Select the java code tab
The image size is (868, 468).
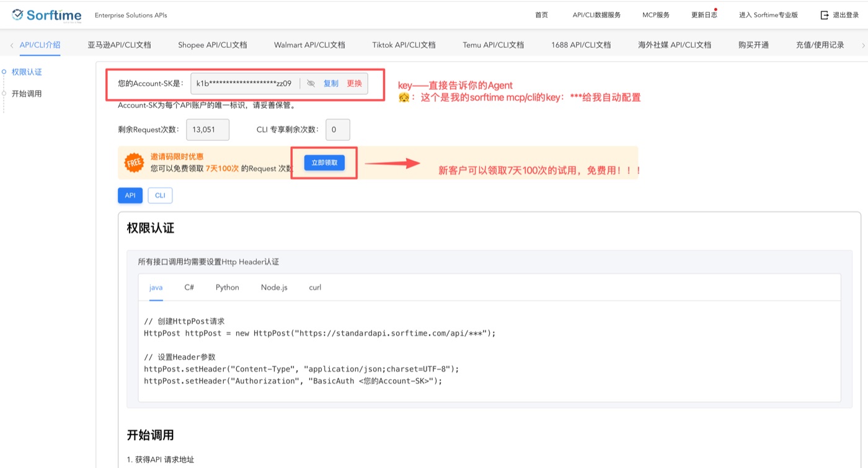coord(156,288)
